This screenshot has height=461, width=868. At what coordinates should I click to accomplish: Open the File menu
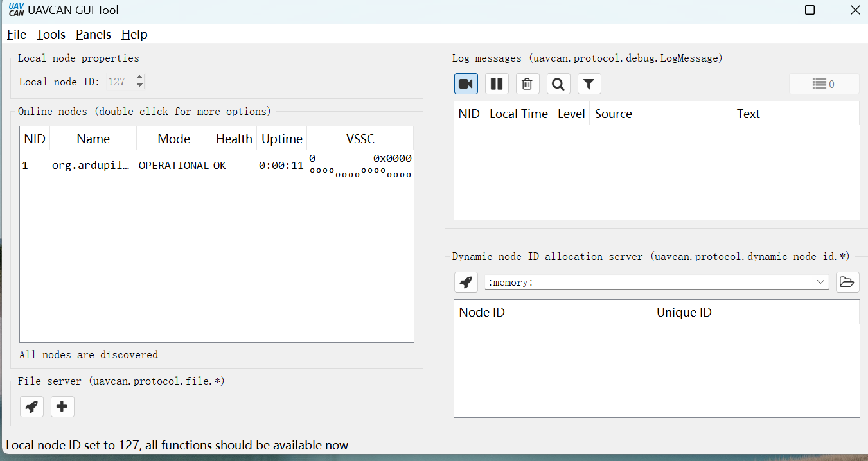(x=16, y=35)
